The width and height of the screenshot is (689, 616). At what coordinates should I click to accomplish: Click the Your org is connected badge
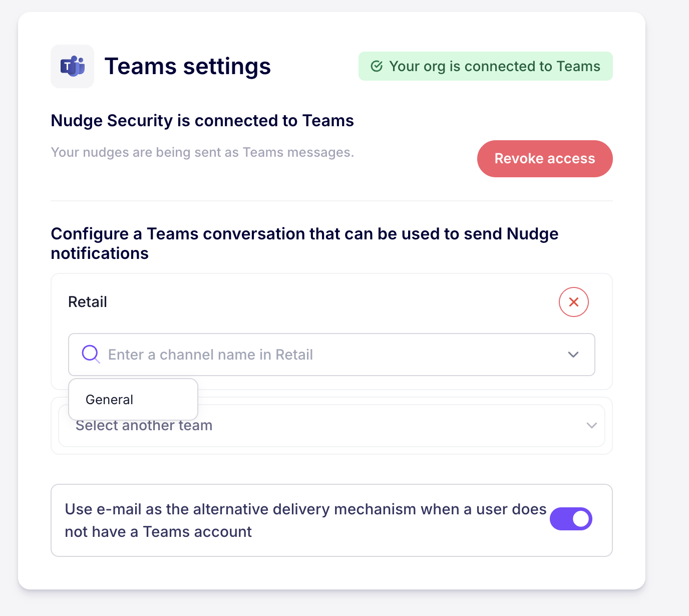[485, 66]
